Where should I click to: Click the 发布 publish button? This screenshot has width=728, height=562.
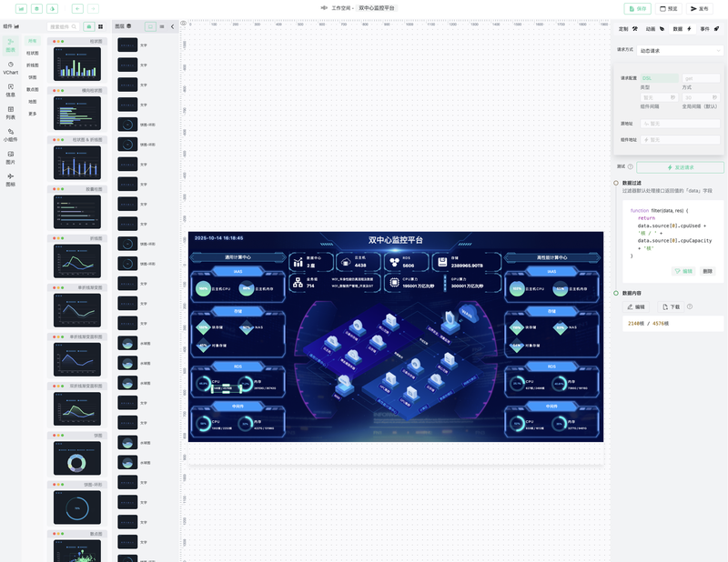tap(699, 8)
